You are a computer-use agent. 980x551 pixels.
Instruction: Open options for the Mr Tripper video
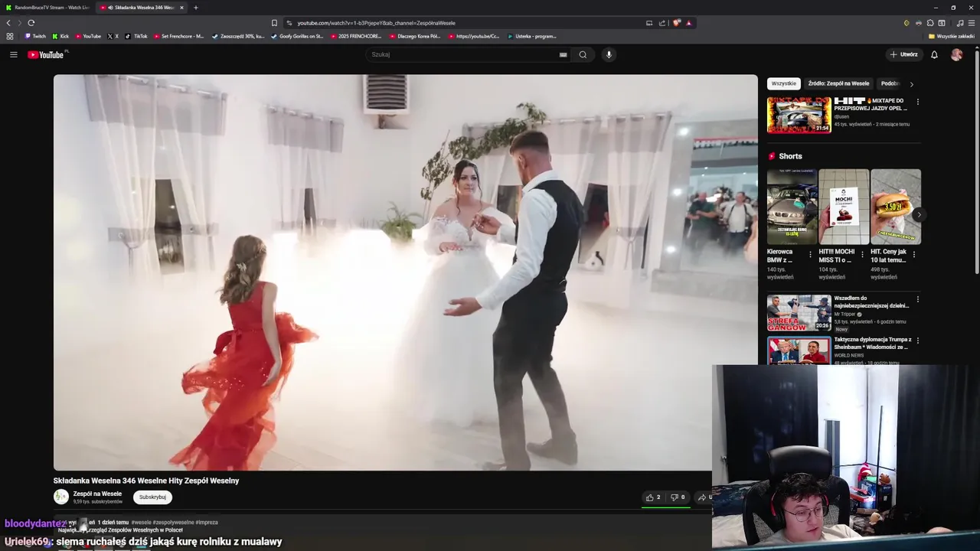coord(917,299)
